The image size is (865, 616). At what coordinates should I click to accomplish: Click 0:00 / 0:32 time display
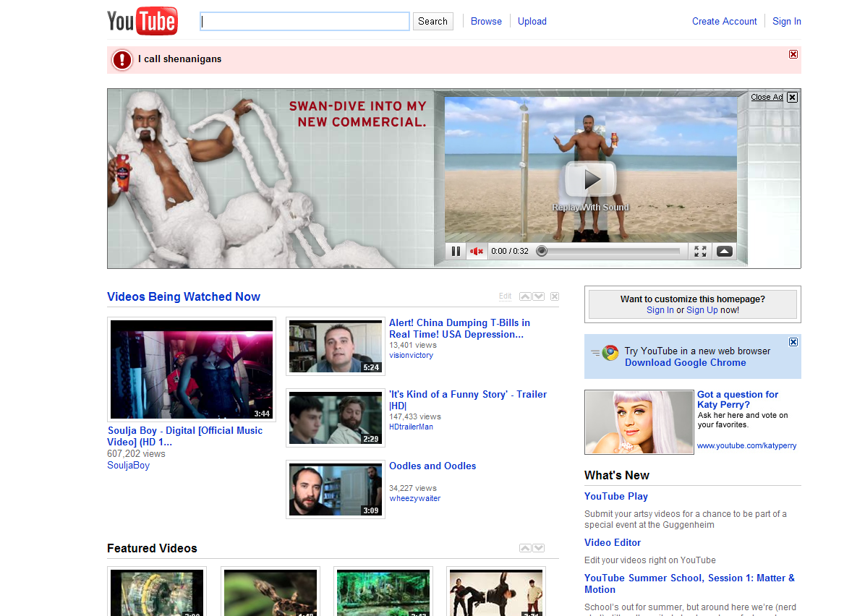[510, 251]
